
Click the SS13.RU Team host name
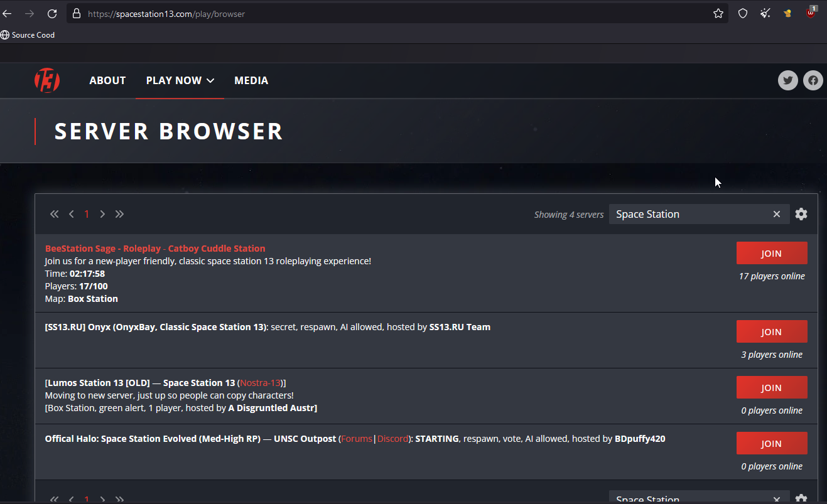click(460, 327)
